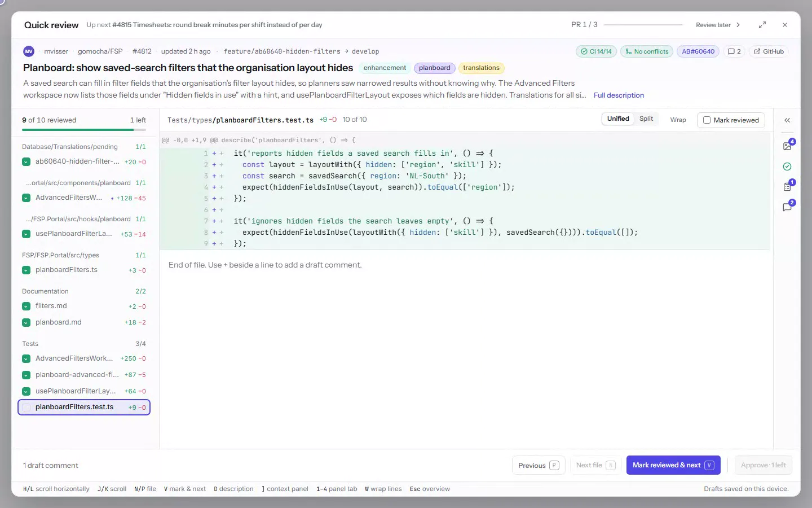Switch diff to Unified view

click(x=618, y=119)
